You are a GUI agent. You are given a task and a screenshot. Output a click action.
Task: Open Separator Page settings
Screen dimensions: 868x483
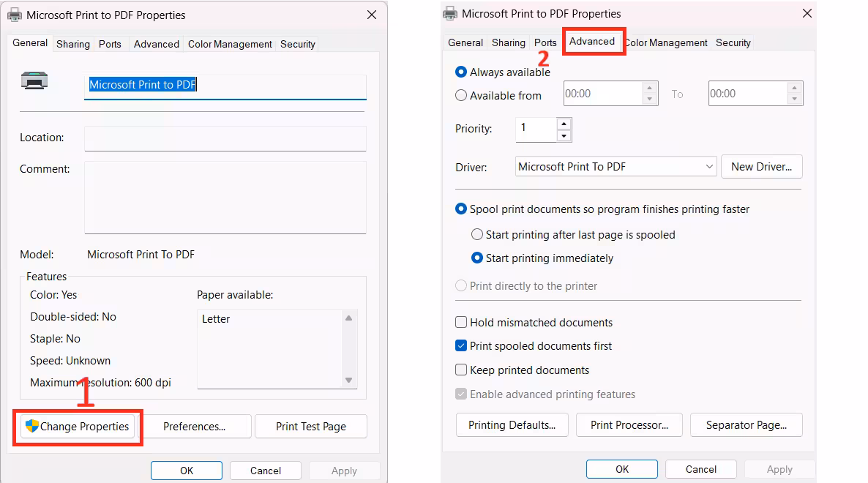[x=747, y=425]
